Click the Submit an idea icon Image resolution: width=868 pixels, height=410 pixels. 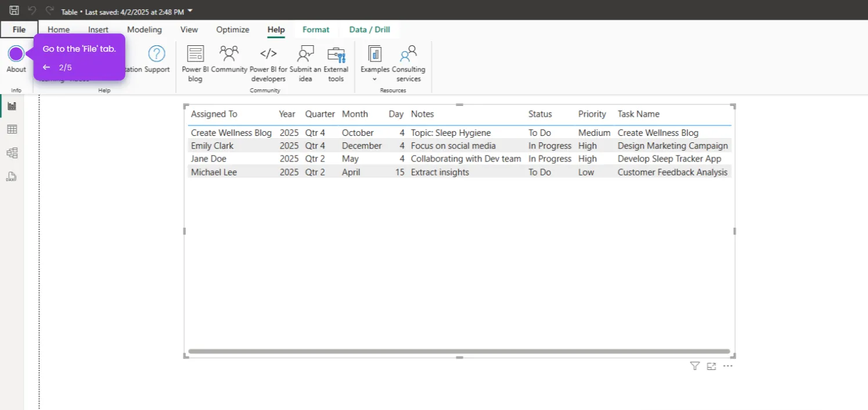pyautogui.click(x=305, y=54)
